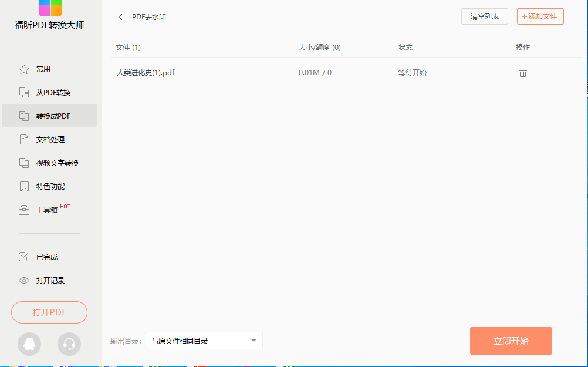Screen dimensions: 588x367
Task: Click the 特色功能 bookmark icon
Action: pyautogui.click(x=23, y=187)
